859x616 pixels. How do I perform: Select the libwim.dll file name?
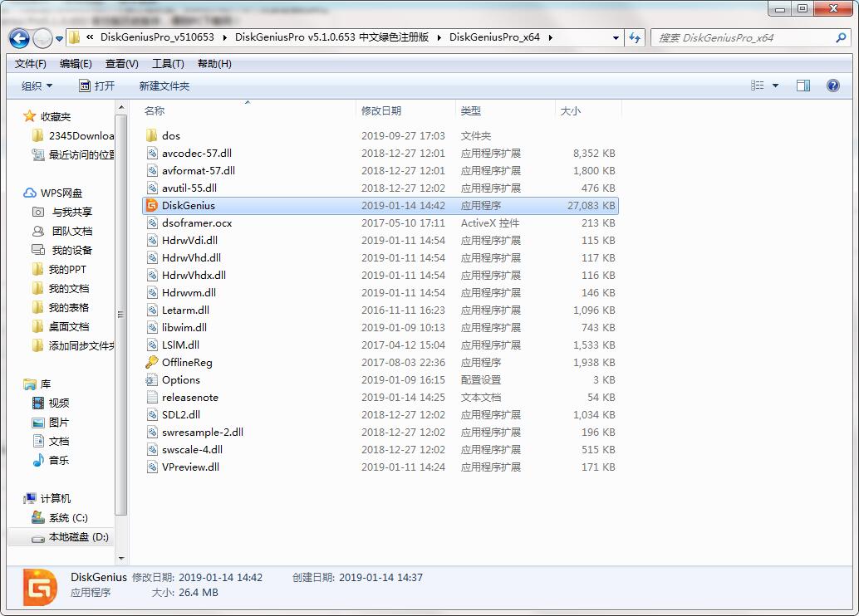pos(184,328)
